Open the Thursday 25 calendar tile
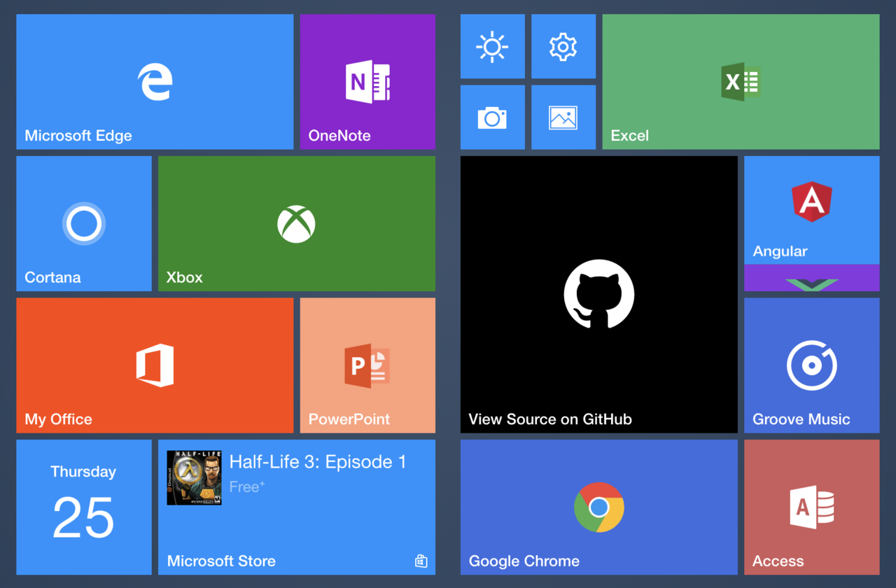Image resolution: width=896 pixels, height=588 pixels. [x=84, y=507]
